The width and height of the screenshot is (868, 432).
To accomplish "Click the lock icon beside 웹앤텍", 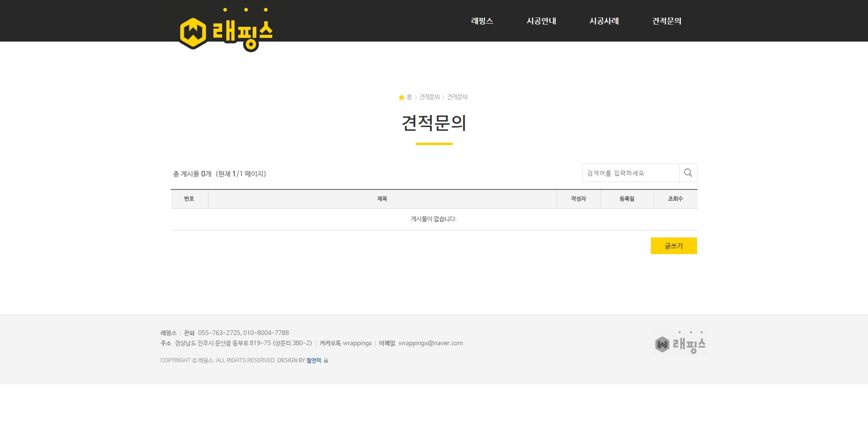I will (326, 360).
